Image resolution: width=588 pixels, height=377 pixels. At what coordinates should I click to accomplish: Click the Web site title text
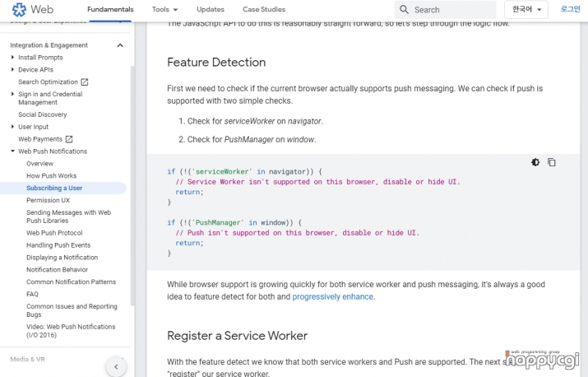click(42, 9)
